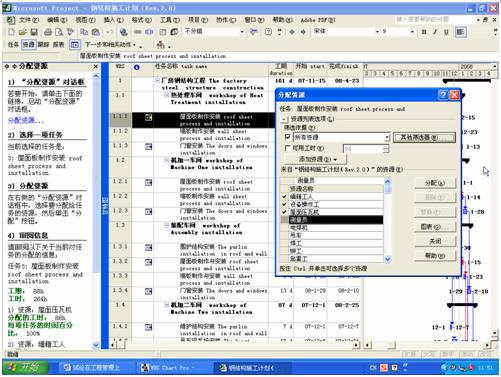Click the 任务 guide toolbar button
The image size is (501, 377).
point(13,44)
